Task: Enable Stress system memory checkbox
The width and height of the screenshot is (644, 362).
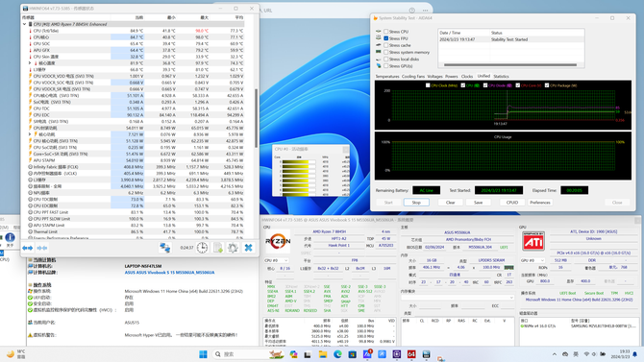Action: coord(386,52)
